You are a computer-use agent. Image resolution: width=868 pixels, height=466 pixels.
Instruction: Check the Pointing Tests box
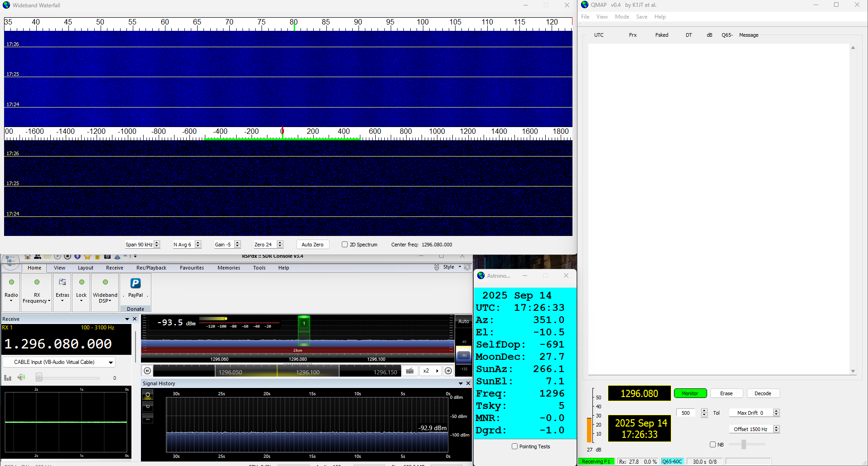[x=514, y=446]
